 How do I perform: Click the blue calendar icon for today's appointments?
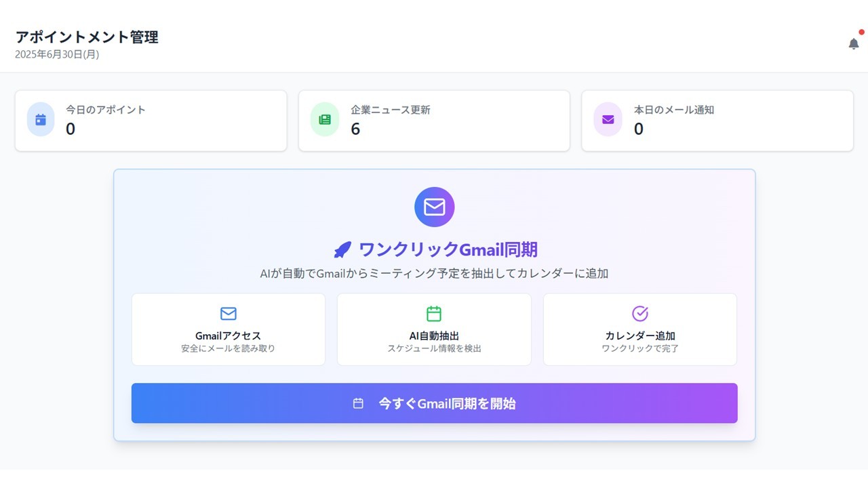[41, 119]
